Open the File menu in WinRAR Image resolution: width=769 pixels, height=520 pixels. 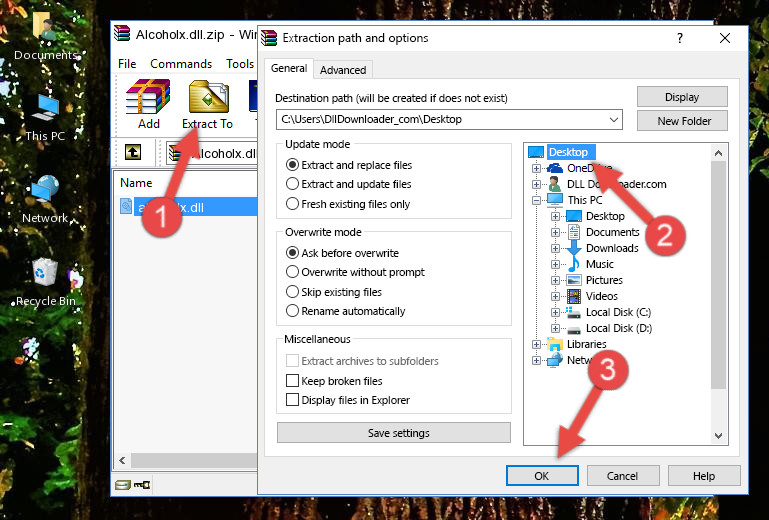127,64
